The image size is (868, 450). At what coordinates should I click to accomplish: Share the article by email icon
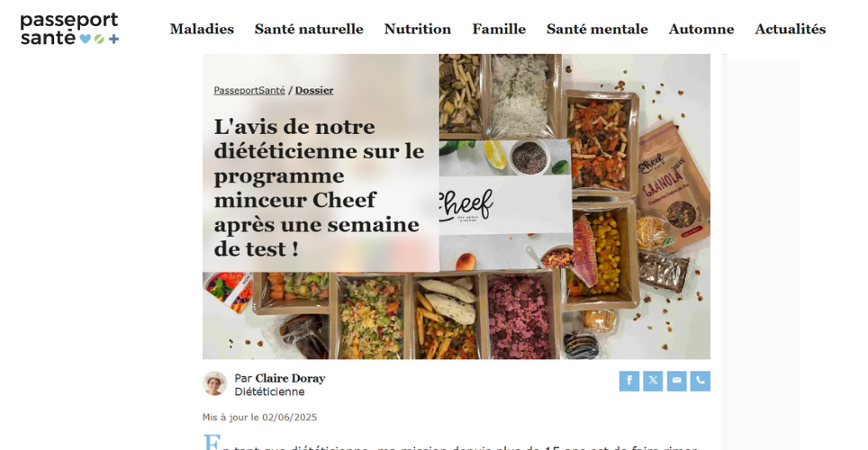[x=676, y=381]
